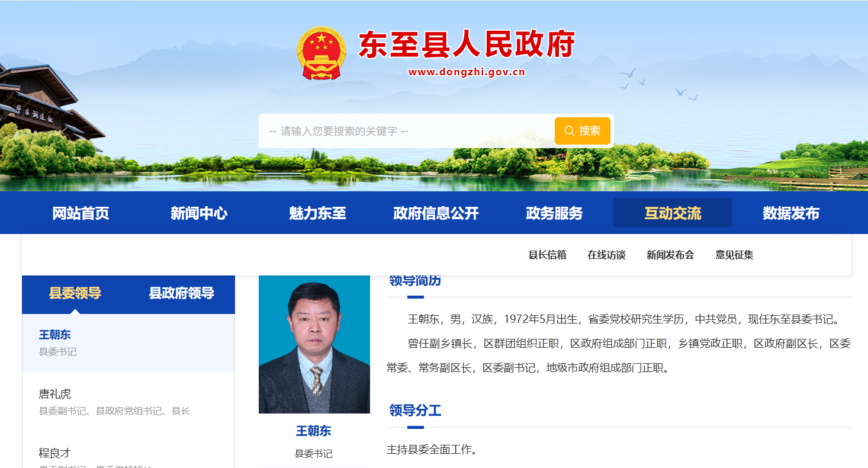868x468 pixels.
Task: Click the www.dongzhi.gov.cn URL text
Action: coord(467,72)
